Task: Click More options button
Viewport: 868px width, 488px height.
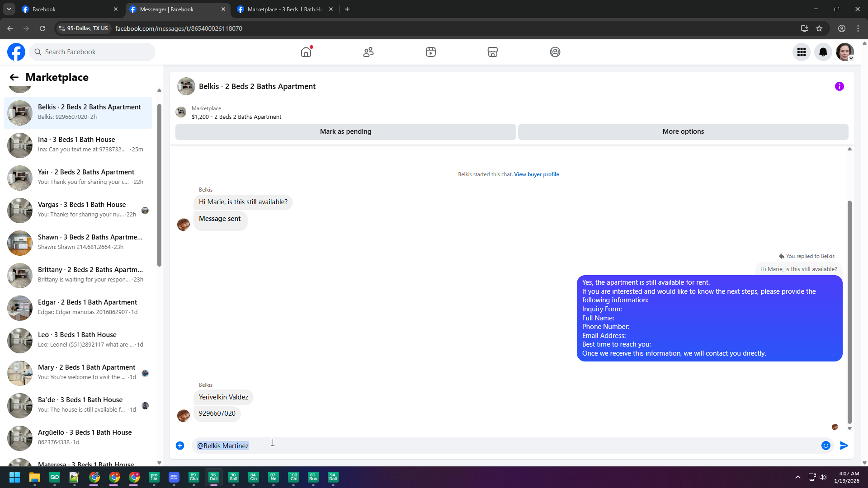Action: (683, 131)
